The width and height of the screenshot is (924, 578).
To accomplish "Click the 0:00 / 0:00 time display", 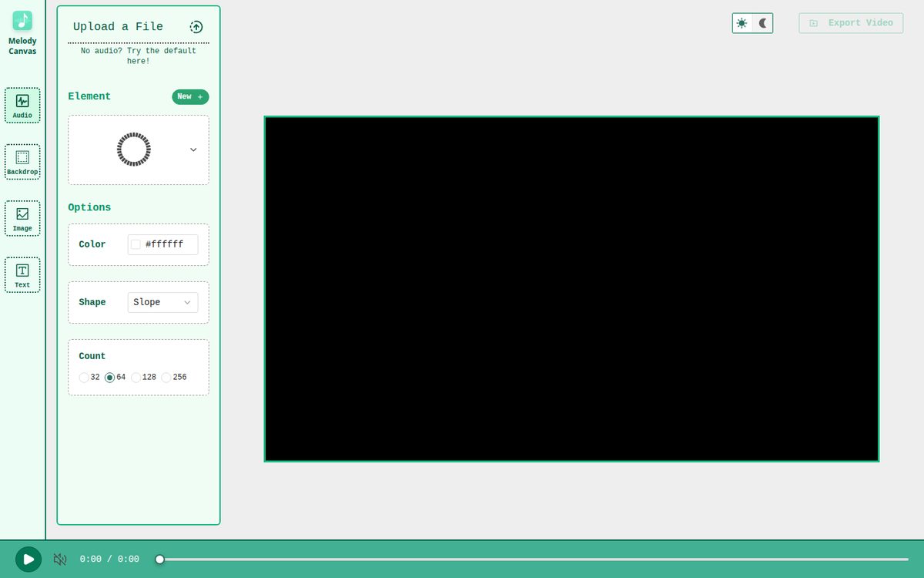I will coord(109,560).
